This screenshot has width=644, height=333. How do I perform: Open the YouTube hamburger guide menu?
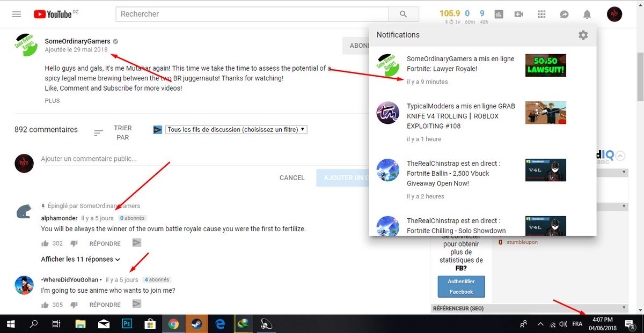17,14
